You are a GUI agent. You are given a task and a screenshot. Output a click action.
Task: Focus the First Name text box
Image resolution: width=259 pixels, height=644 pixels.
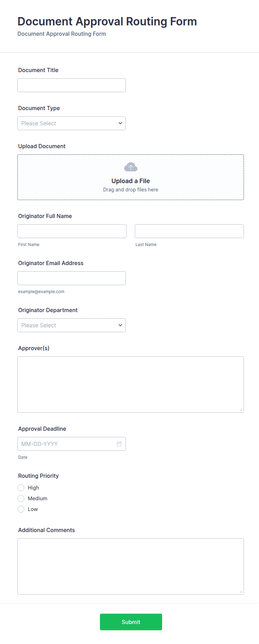click(x=72, y=231)
